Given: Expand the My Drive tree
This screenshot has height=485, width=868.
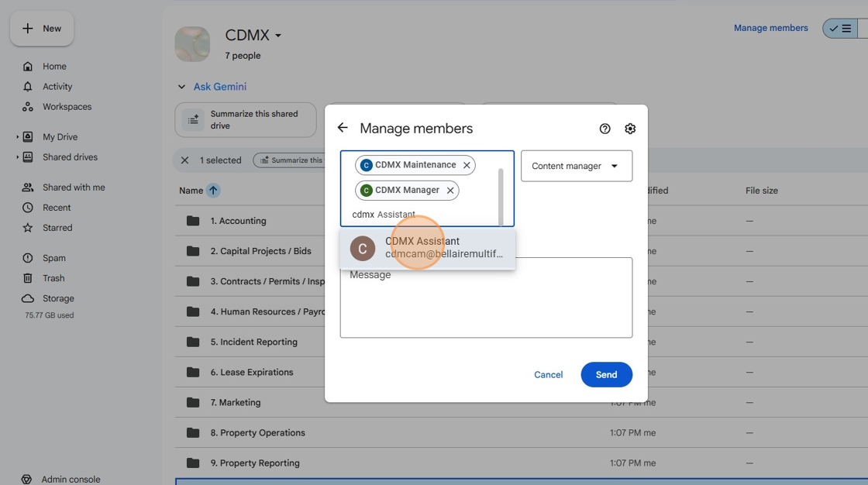Looking at the screenshot, I should tap(17, 137).
